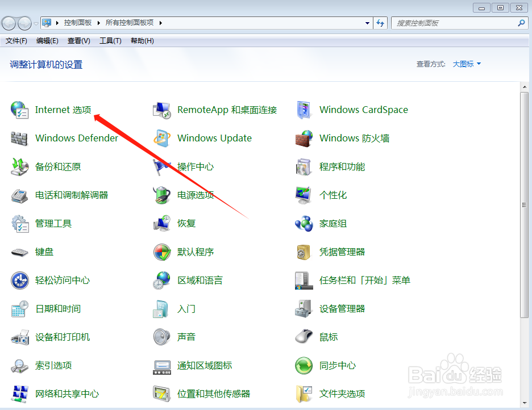Click the 区域和语言 globe clock icon
The height and width of the screenshot is (410, 532).
coord(162,281)
